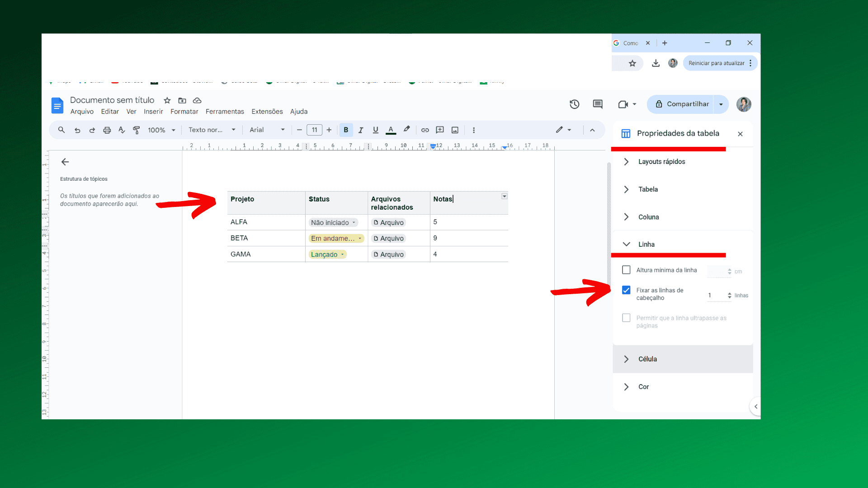Click the dropdown arrow on Notas column header
The width and height of the screenshot is (868, 488).
pos(505,196)
